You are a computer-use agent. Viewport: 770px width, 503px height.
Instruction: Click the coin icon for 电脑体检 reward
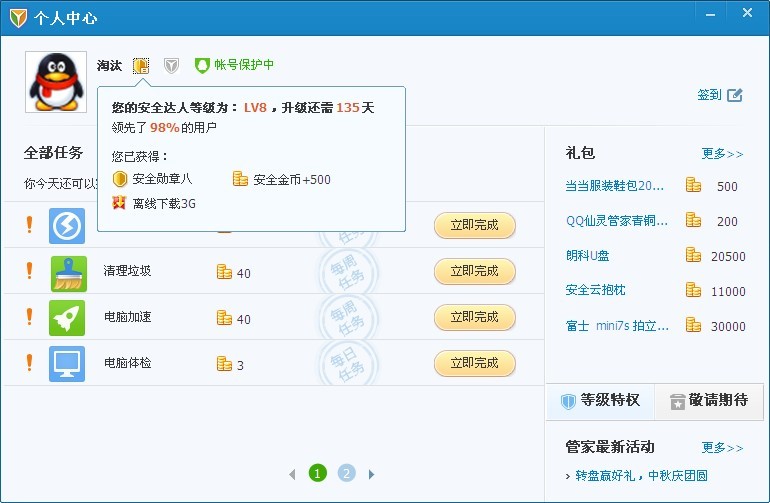tap(224, 364)
